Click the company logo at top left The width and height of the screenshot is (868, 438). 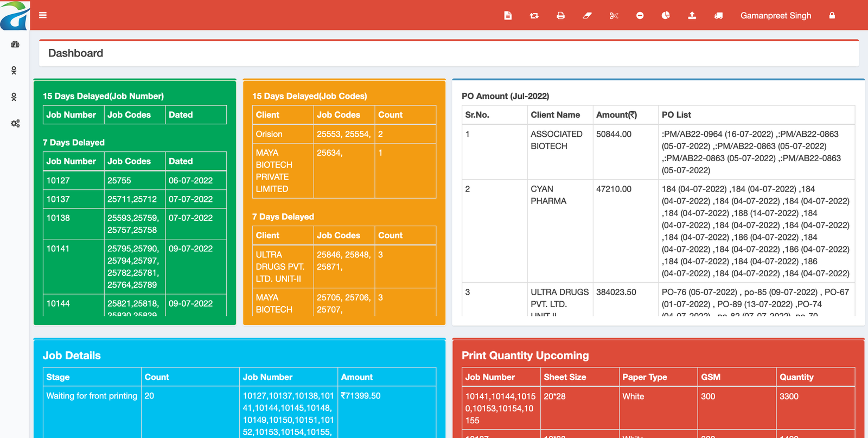click(x=15, y=15)
